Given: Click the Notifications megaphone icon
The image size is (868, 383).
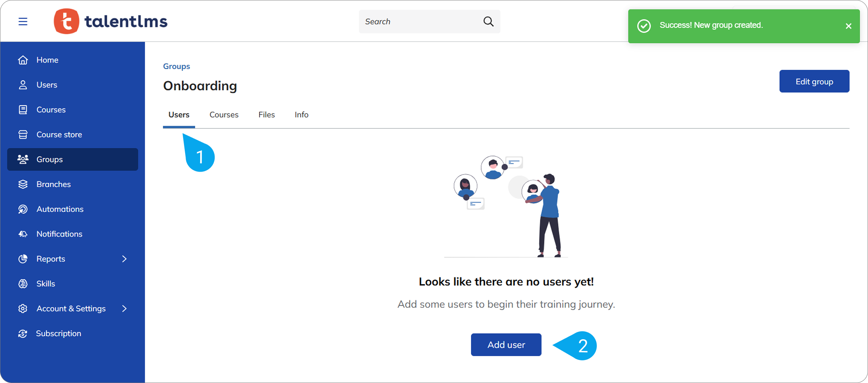Looking at the screenshot, I should point(23,234).
